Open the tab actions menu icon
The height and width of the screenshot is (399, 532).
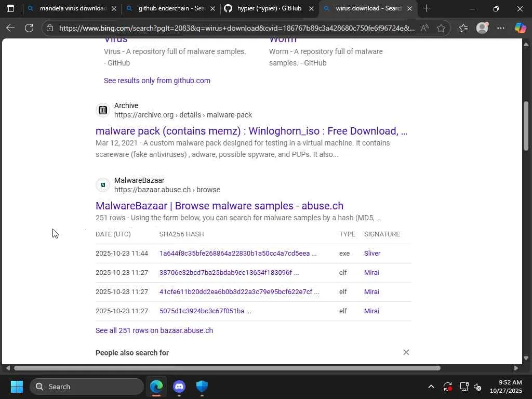[x=10, y=8]
